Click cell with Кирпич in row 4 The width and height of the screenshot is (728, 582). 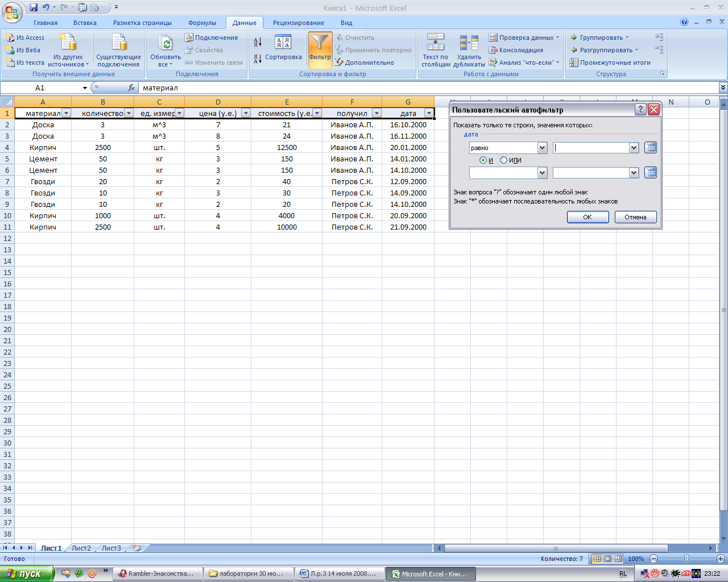point(43,147)
